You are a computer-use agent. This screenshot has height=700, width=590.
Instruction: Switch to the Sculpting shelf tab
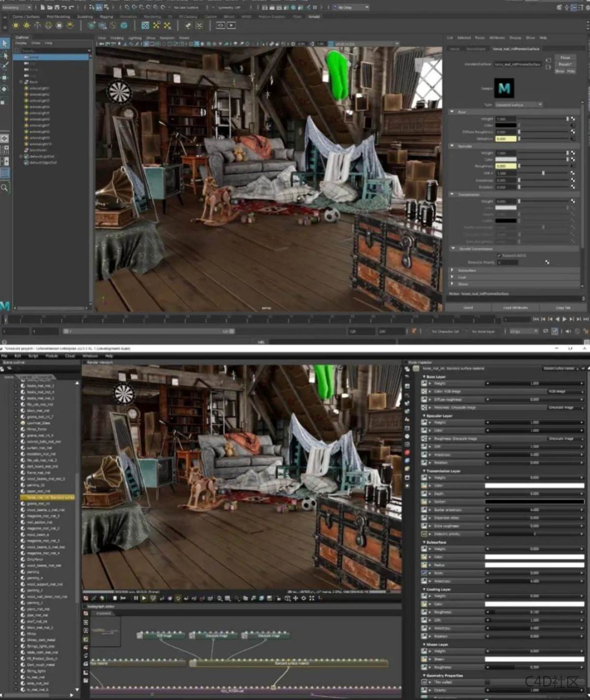click(85, 16)
